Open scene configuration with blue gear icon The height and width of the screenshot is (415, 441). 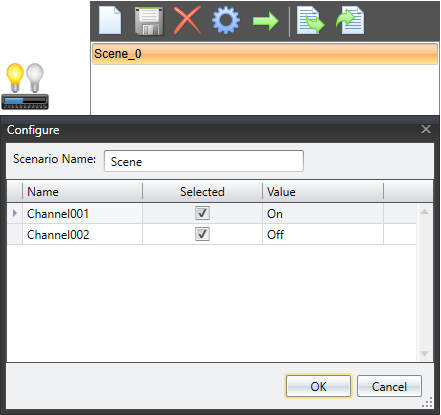(226, 21)
